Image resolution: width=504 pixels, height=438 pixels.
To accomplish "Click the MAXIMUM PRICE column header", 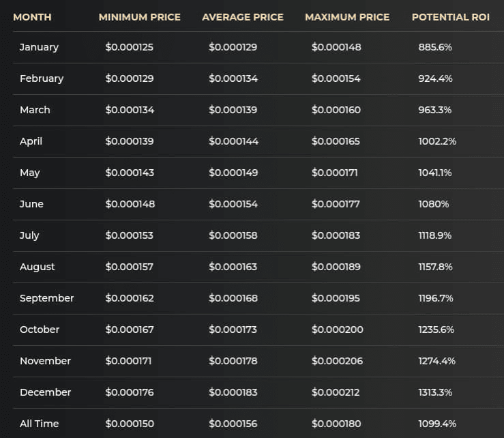I will click(347, 17).
